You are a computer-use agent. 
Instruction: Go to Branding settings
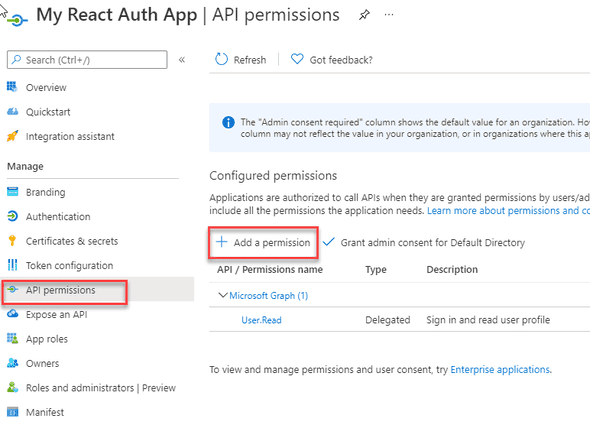tap(45, 192)
